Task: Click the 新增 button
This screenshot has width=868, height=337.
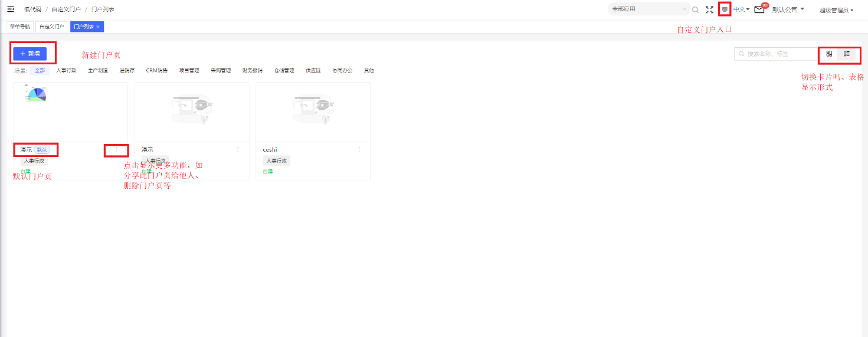Action: (x=30, y=54)
